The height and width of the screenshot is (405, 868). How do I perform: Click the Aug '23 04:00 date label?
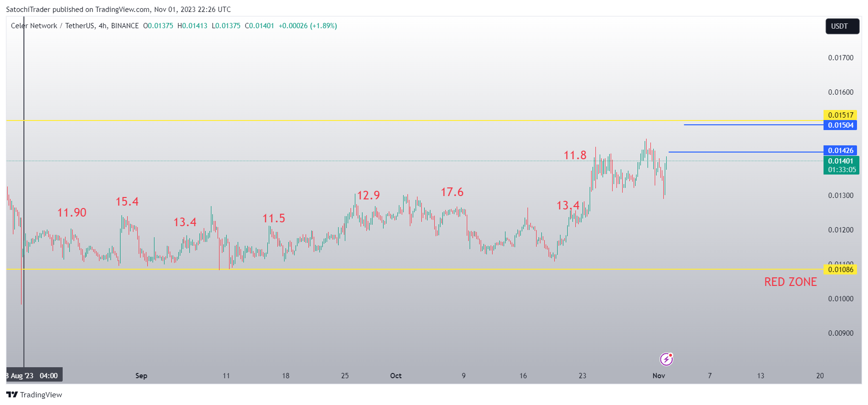click(34, 376)
